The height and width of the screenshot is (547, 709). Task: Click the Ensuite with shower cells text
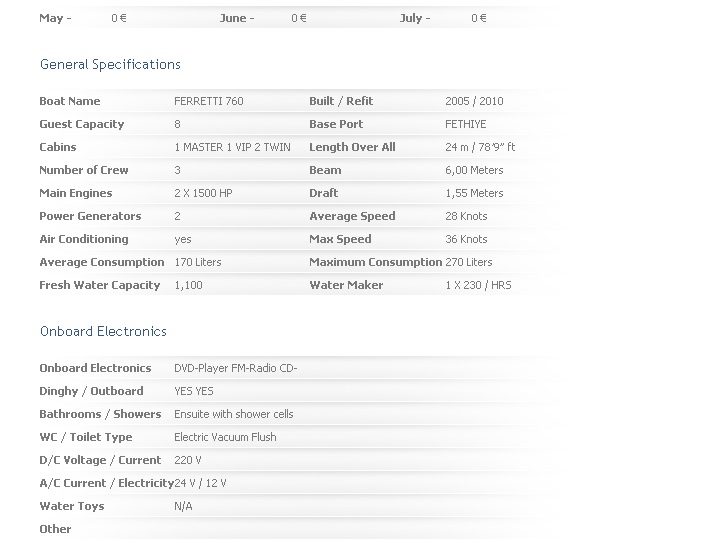(x=234, y=414)
